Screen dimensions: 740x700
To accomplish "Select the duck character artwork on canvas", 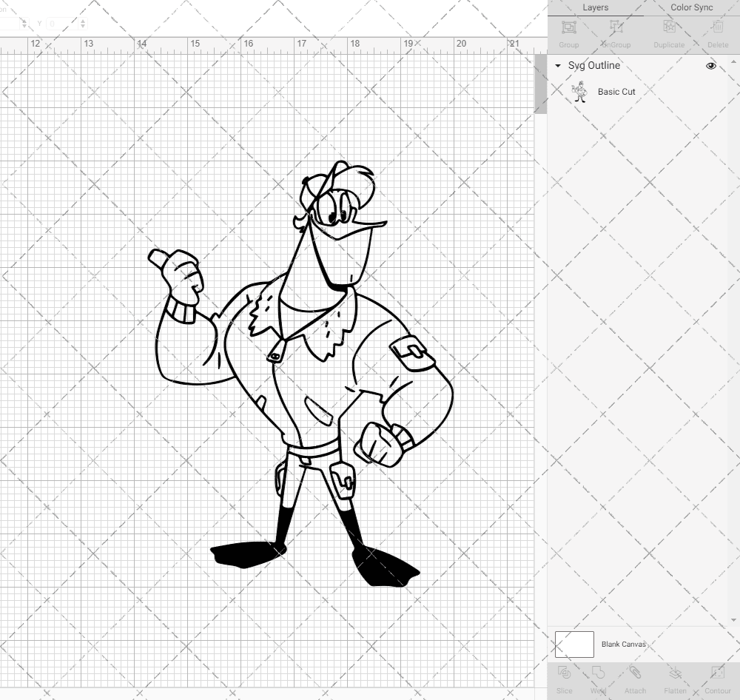I will pos(300,374).
